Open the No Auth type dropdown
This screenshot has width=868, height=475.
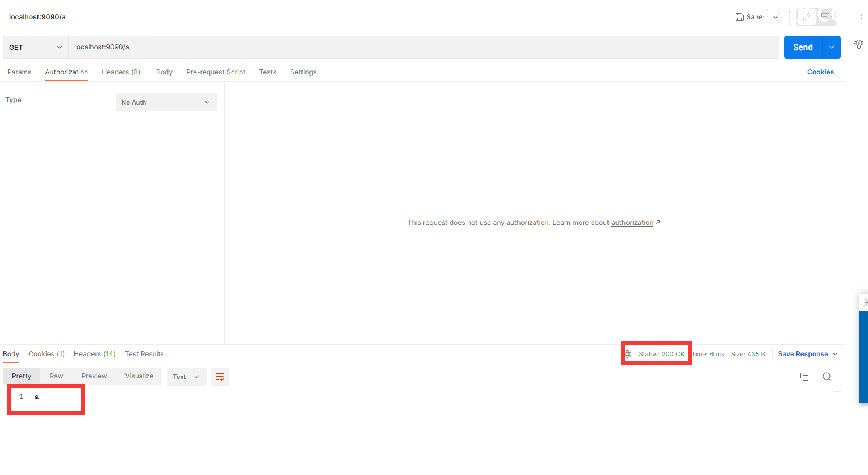[166, 102]
